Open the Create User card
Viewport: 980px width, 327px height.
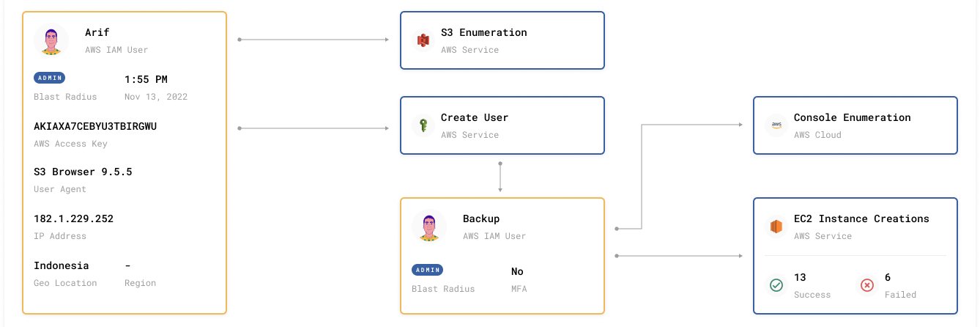(x=502, y=125)
